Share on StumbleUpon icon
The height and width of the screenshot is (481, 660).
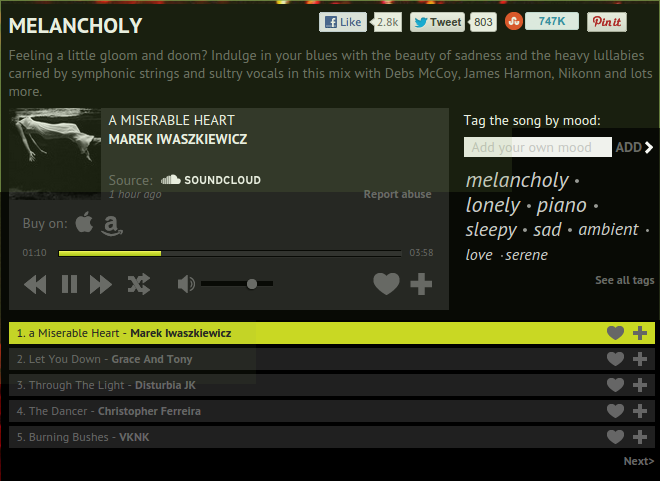tap(514, 21)
